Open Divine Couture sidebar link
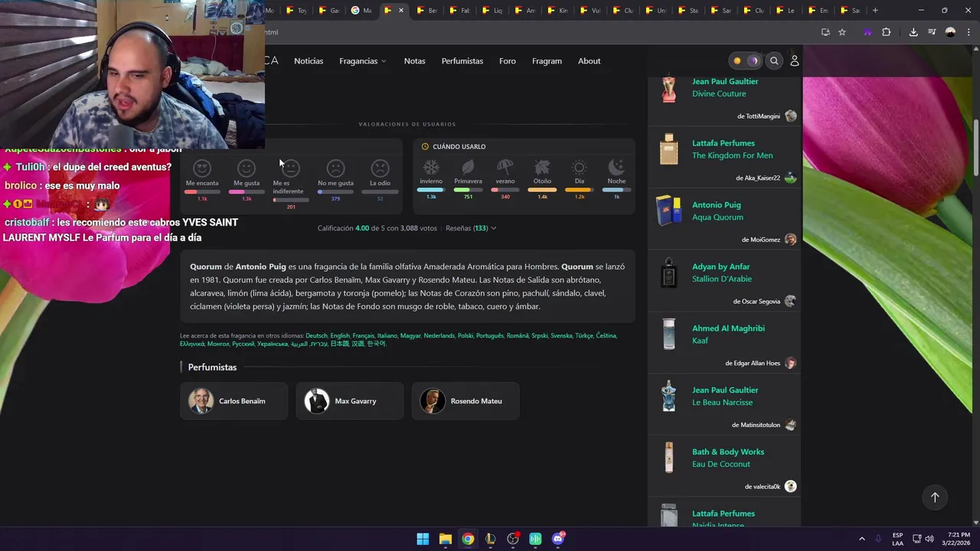The width and height of the screenshot is (980, 551). [x=719, y=93]
